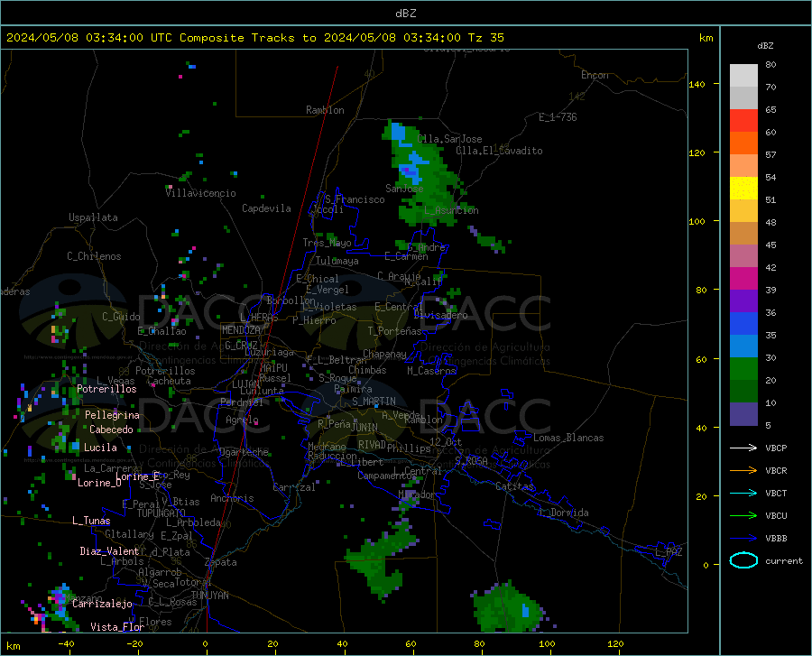Click the 'TUPUNGATO' map label

161,513
